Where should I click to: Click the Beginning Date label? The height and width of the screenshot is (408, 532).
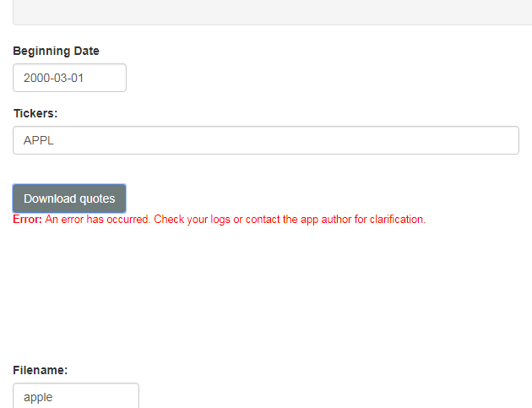tap(56, 51)
